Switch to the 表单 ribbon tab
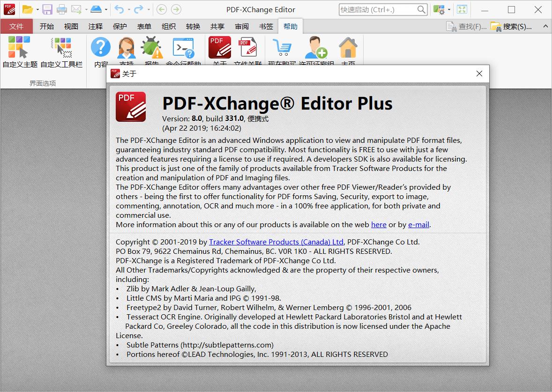Viewport: 552px width, 392px height. (144, 26)
